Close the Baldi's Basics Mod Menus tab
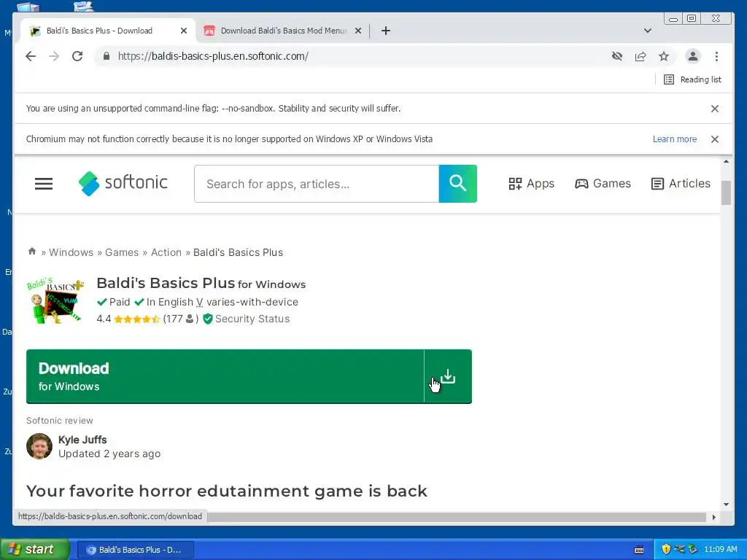The image size is (747, 560). coord(358,31)
